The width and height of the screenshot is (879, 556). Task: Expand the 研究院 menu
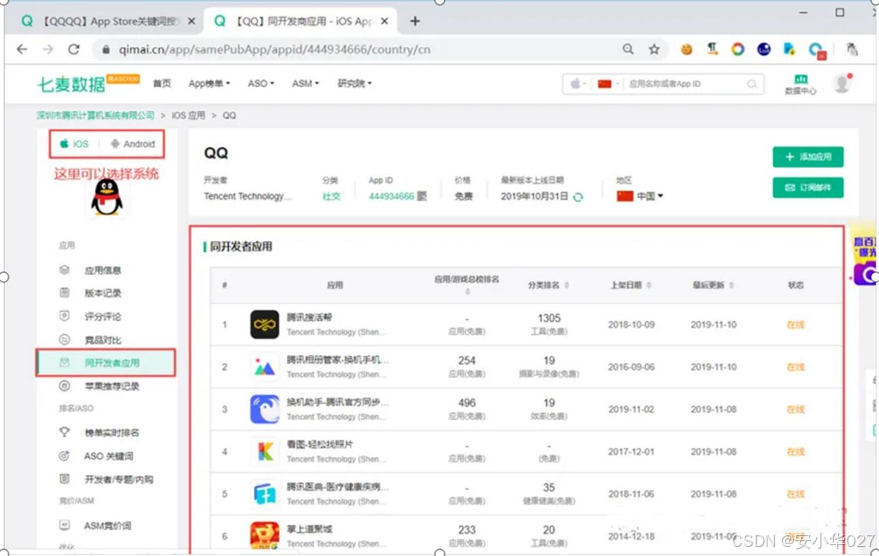coord(354,84)
